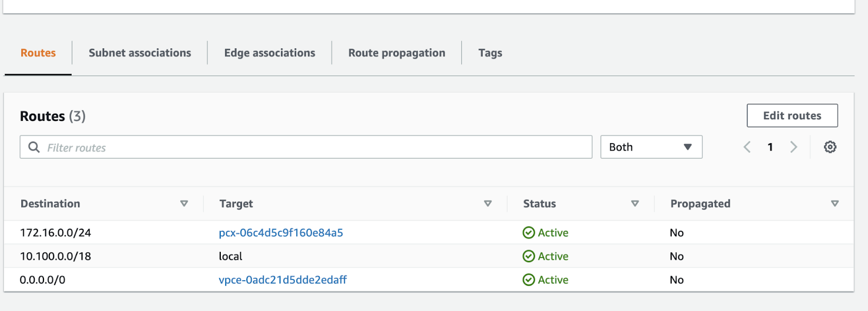Viewport: 868px width, 311px height.
Task: Open route table preferences gear icon
Action: coord(829,147)
